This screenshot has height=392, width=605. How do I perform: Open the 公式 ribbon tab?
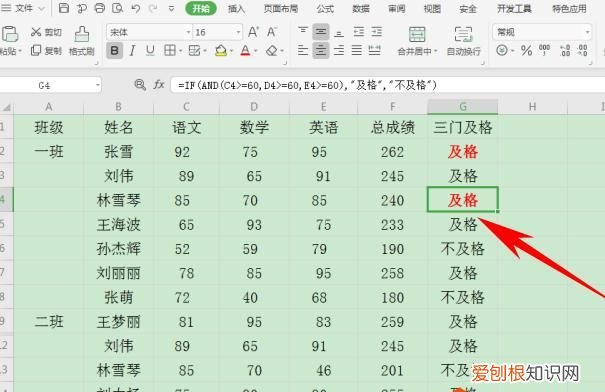325,8
